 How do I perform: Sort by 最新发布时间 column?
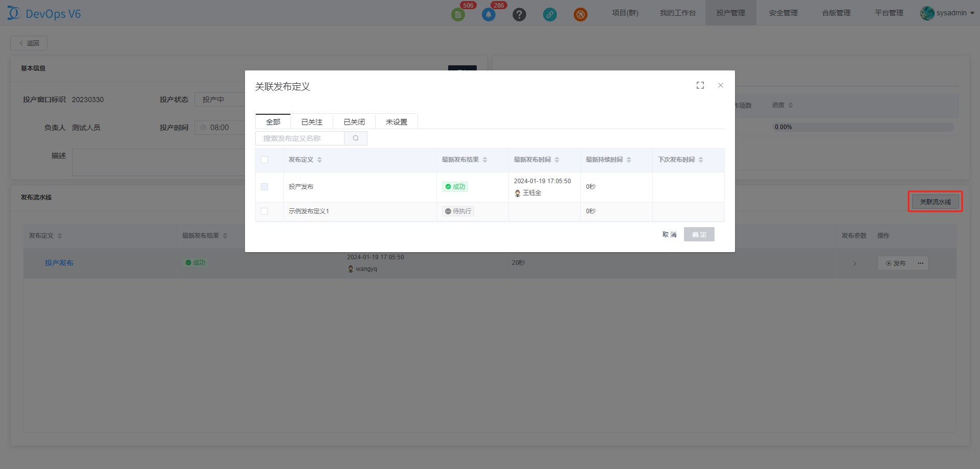pyautogui.click(x=557, y=160)
